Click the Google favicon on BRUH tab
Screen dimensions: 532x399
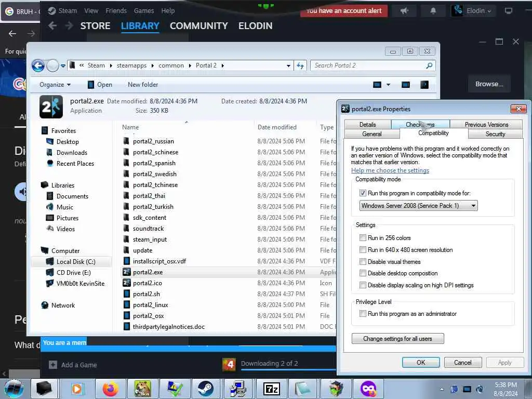pos(9,11)
